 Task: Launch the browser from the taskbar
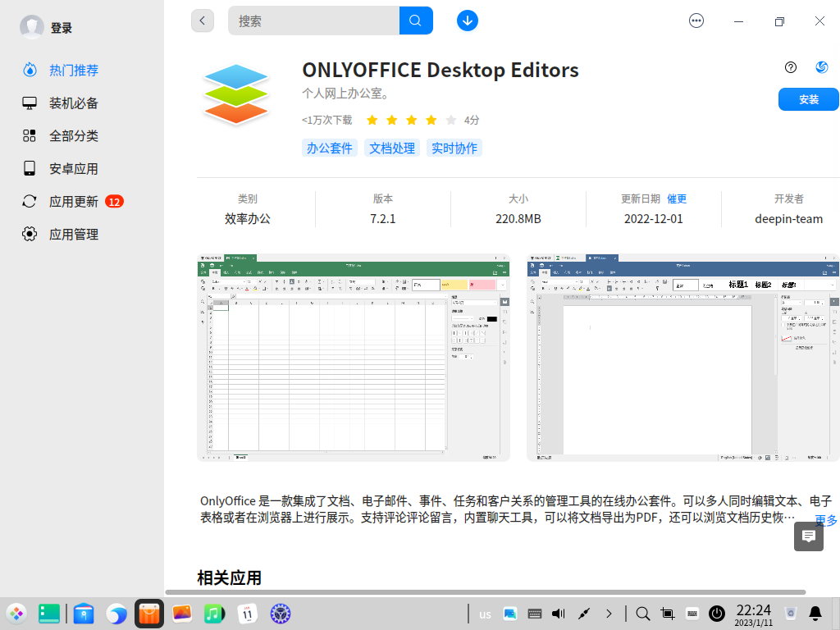click(x=116, y=614)
